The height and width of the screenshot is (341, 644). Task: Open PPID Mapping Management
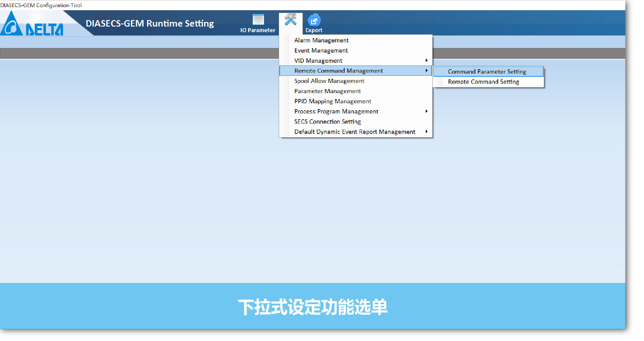[333, 101]
